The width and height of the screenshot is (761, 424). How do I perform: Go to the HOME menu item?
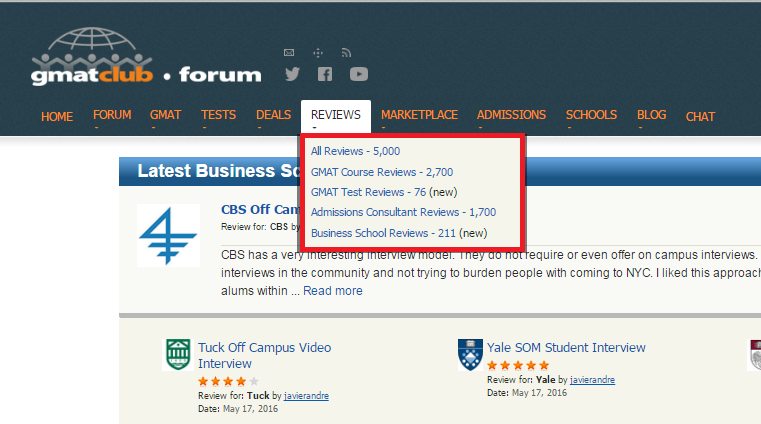(x=57, y=116)
